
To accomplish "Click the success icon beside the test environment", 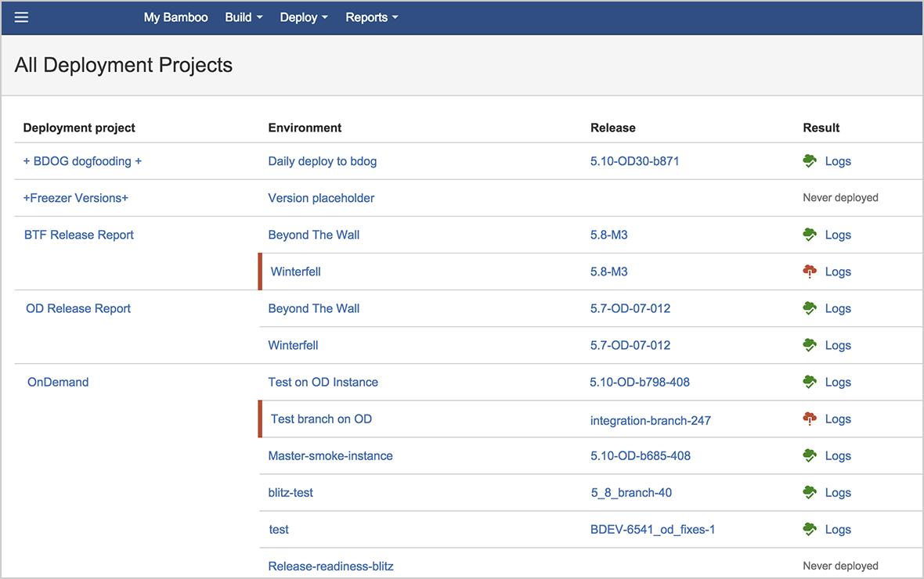I will point(810,529).
